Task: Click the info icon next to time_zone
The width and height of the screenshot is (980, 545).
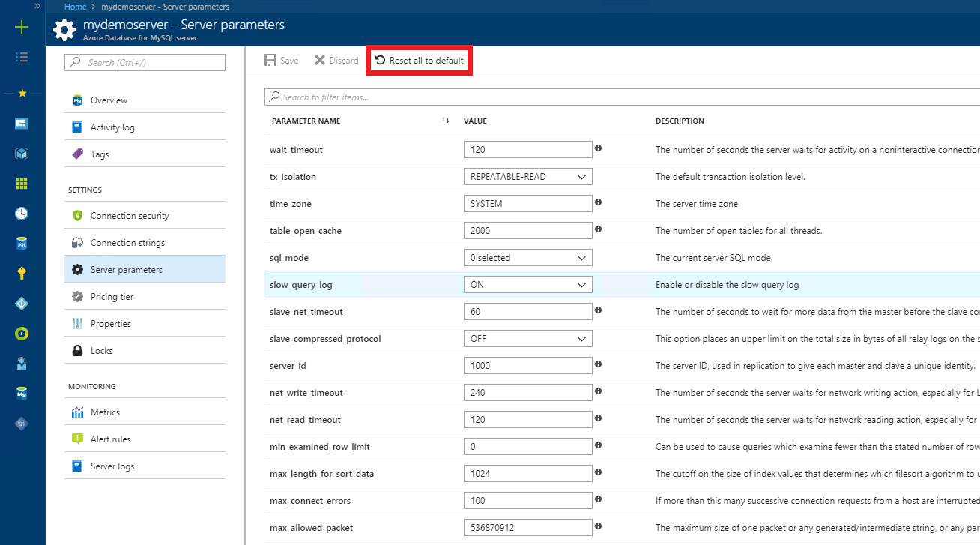Action: pyautogui.click(x=599, y=202)
